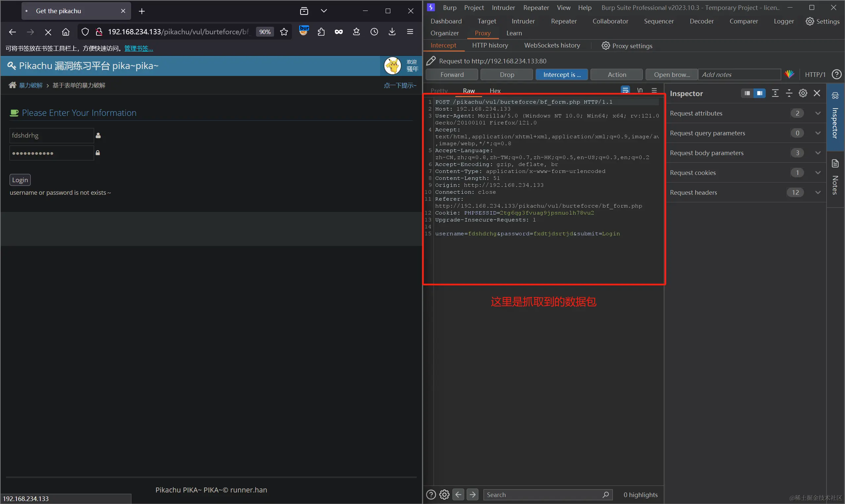845x504 pixels.
Task: Dock Inspector panel to the right
Action: pos(759,93)
